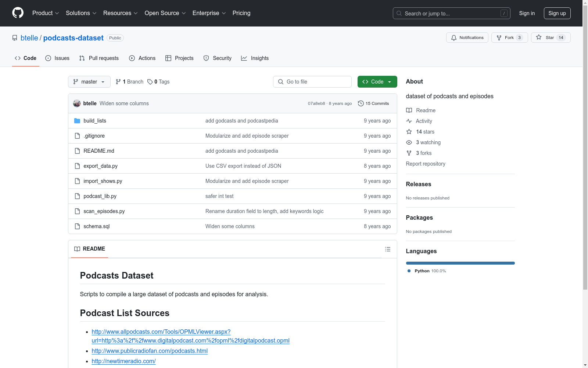Open the green Code dropdown button
Screen dimensions: 588x368
[x=377, y=82]
